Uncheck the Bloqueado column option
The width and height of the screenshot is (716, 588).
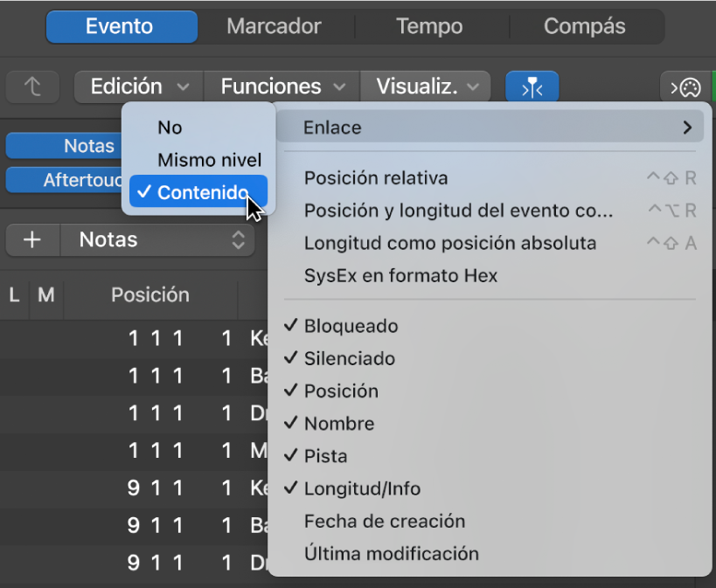tap(351, 326)
